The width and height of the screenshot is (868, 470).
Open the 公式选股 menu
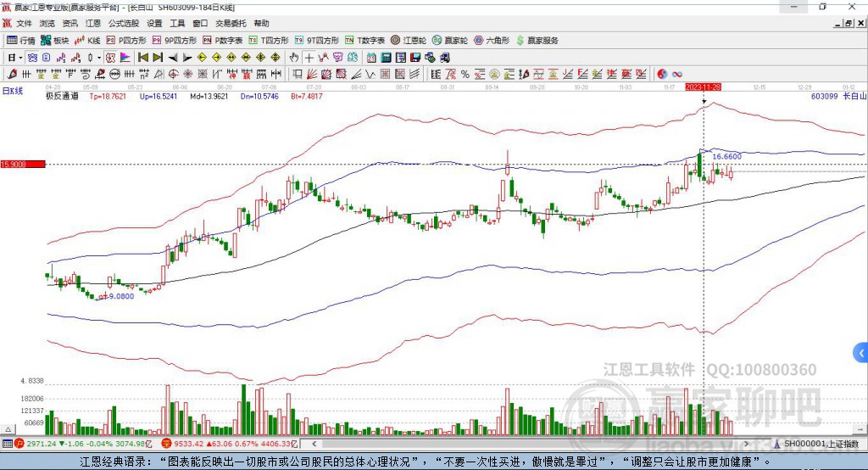tap(124, 23)
